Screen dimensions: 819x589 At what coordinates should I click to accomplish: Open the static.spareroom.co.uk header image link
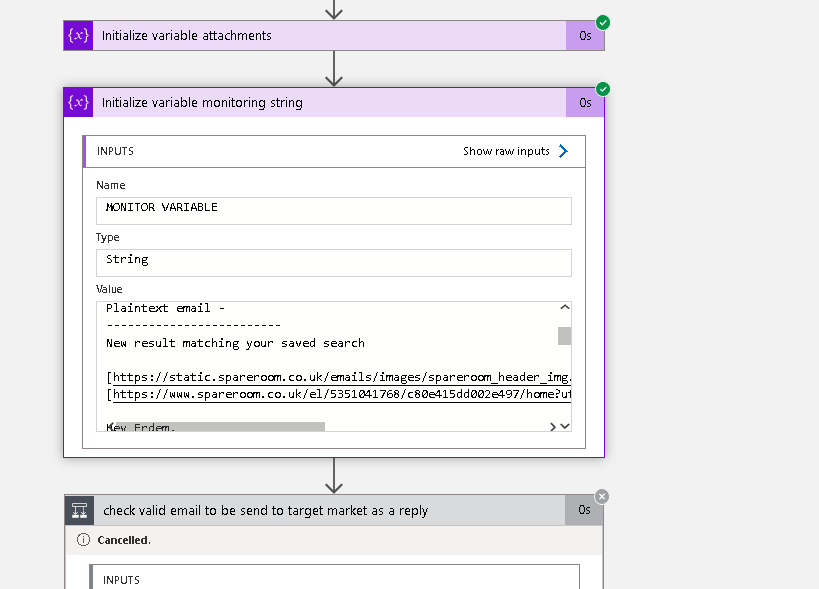coord(342,377)
